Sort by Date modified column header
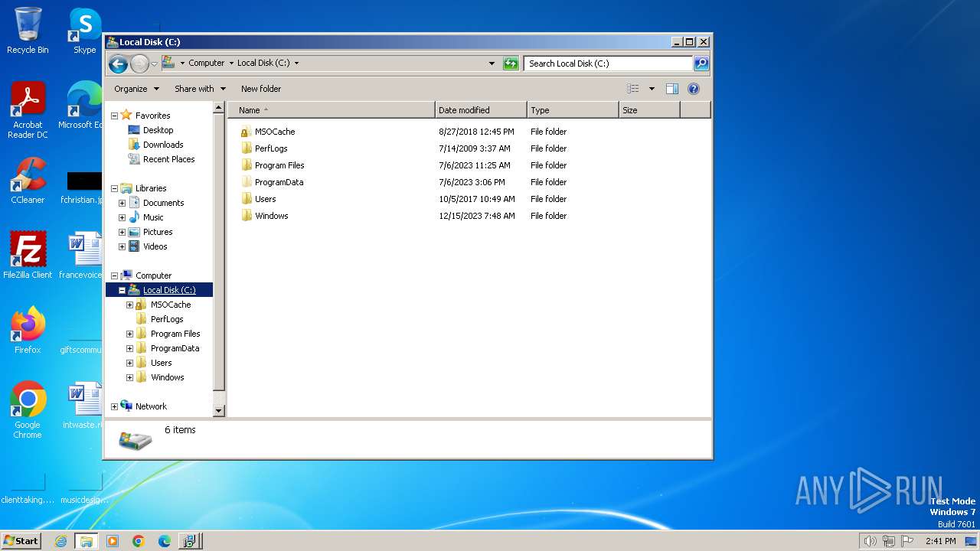 coord(481,110)
